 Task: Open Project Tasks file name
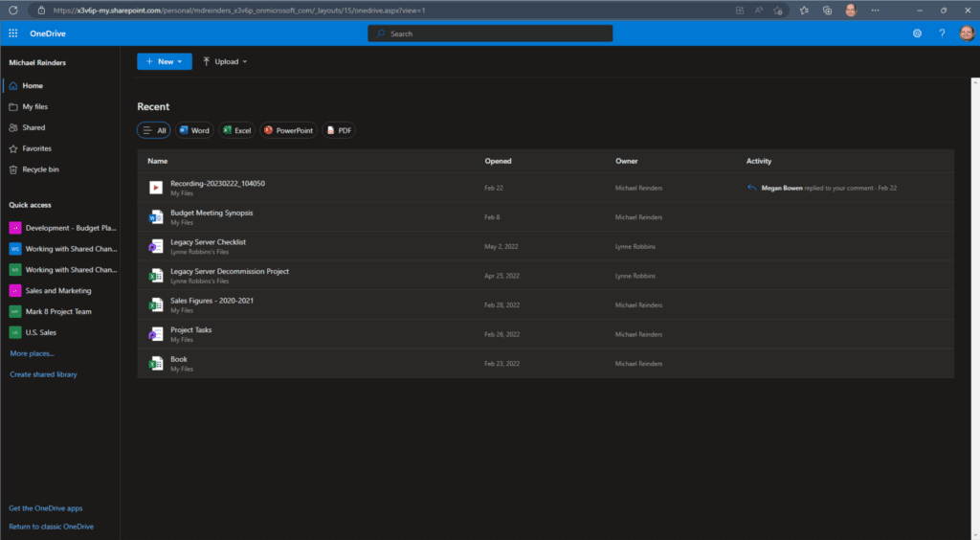[x=190, y=330]
